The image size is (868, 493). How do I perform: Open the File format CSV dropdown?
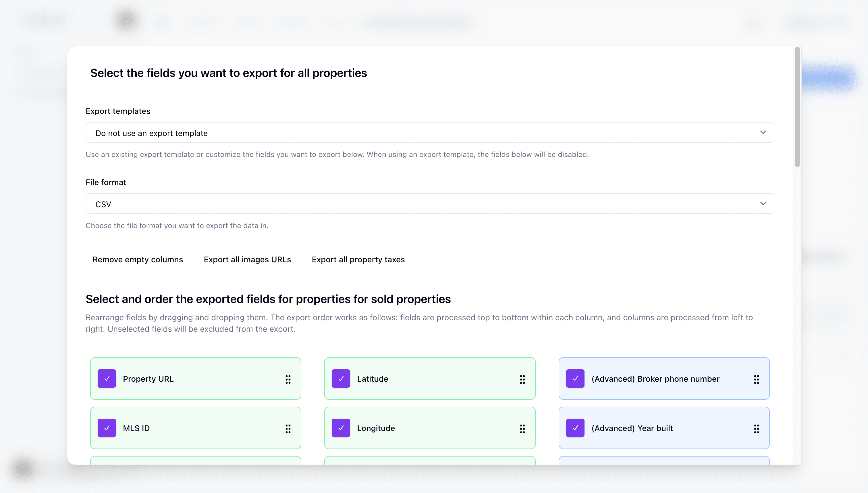430,203
